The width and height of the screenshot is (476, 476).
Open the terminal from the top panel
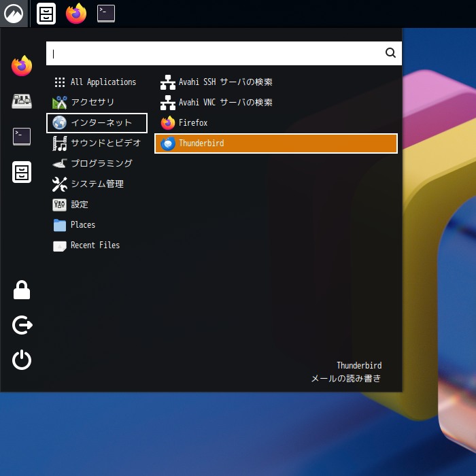click(106, 14)
